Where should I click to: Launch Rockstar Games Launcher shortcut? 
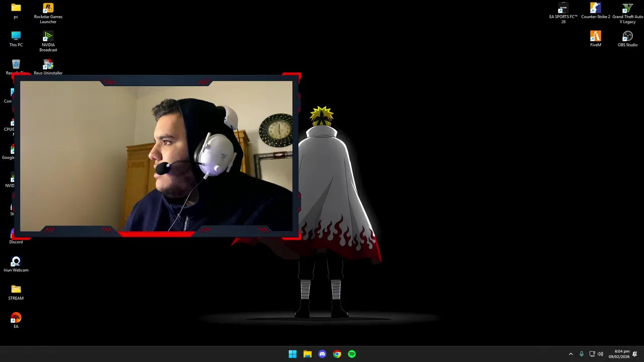[x=48, y=13]
